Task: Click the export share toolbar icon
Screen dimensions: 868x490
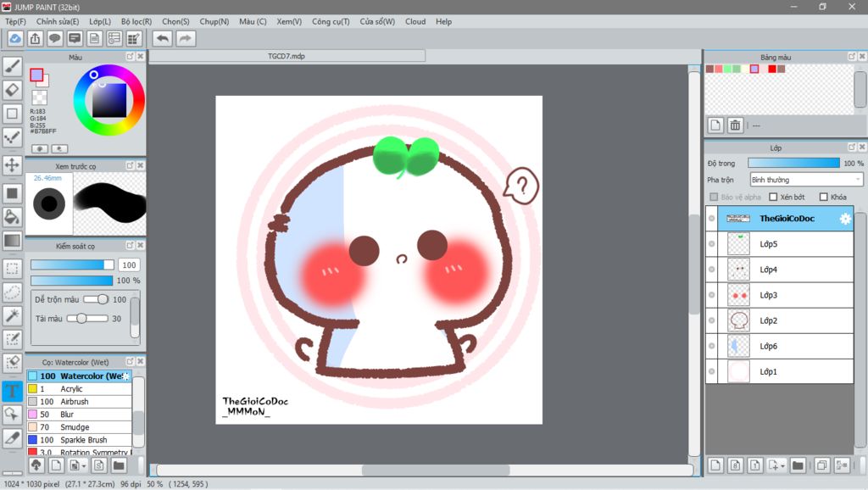Action: point(35,38)
